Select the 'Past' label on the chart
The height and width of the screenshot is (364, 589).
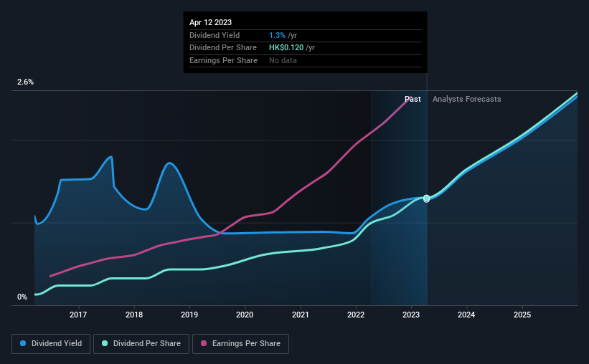pos(413,99)
